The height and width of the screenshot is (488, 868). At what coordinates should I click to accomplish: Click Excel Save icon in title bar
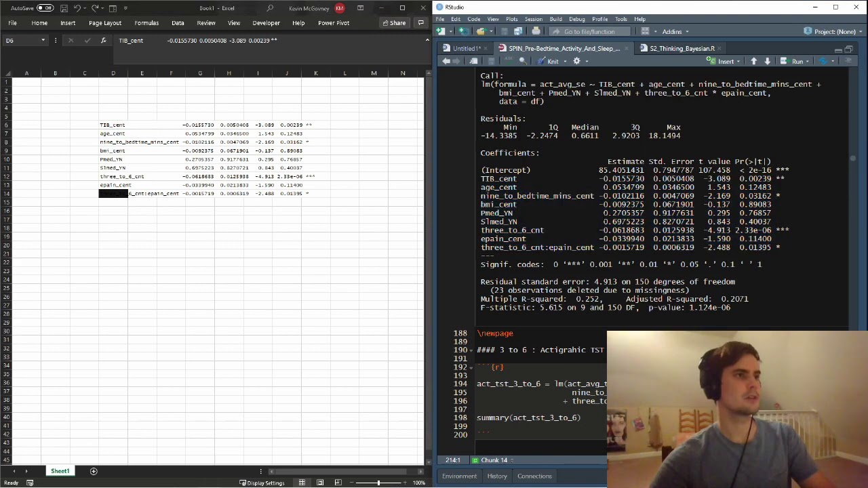(64, 8)
